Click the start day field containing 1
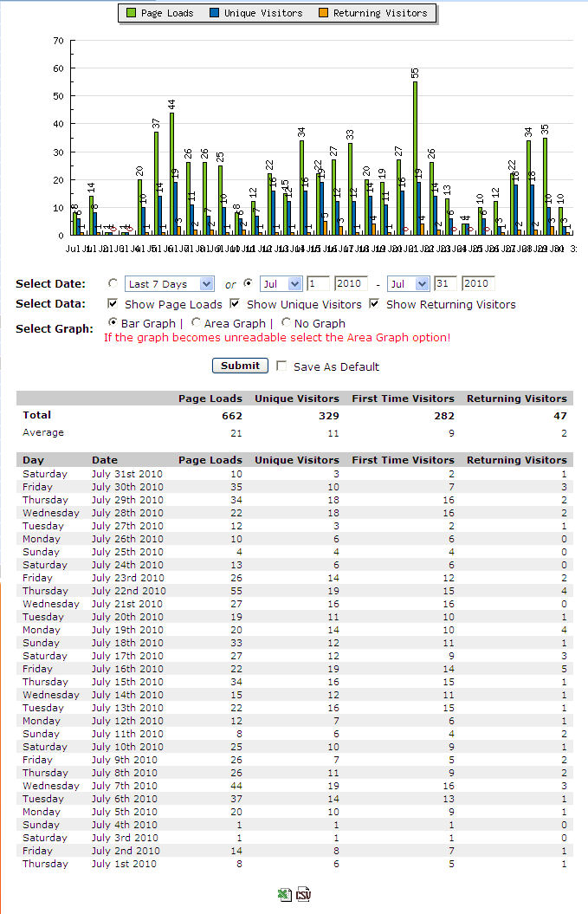This screenshot has width=588, height=914. (318, 284)
